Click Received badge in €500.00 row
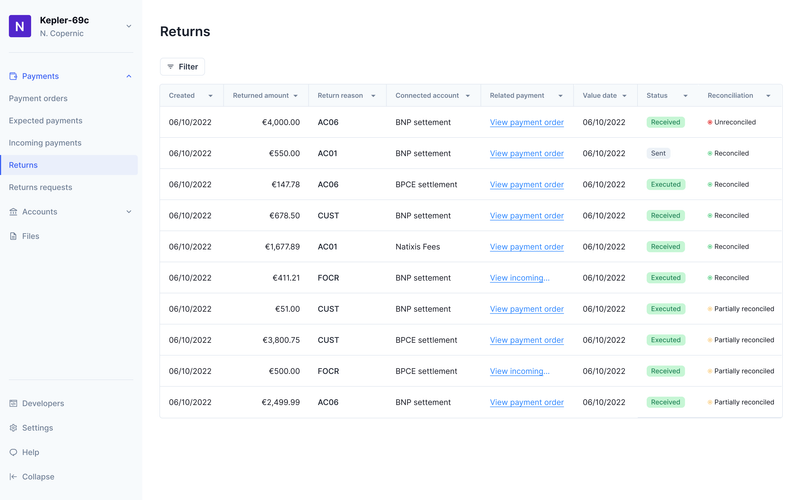The height and width of the screenshot is (500, 800). 665,371
